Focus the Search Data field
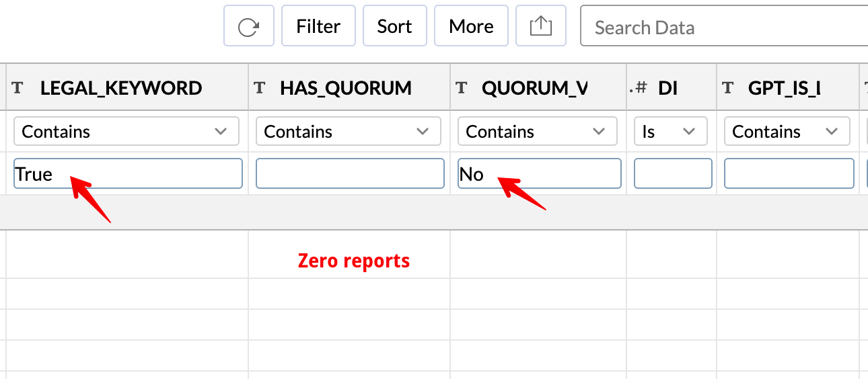The width and height of the screenshot is (868, 379). pos(724,28)
